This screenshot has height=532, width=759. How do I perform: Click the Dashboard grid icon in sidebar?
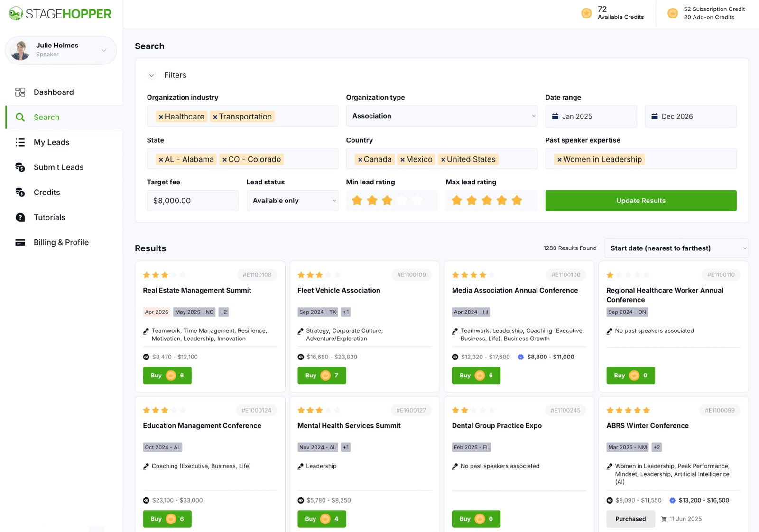tap(20, 92)
